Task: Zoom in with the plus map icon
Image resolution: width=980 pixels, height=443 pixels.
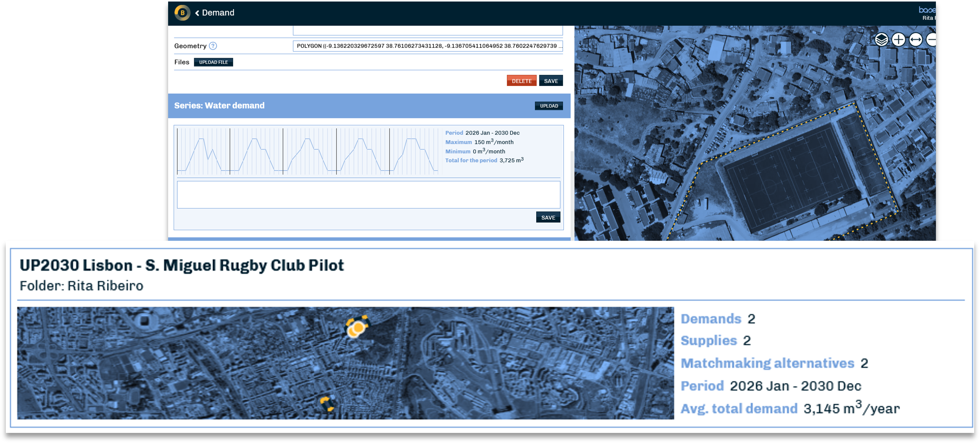Action: (x=898, y=39)
